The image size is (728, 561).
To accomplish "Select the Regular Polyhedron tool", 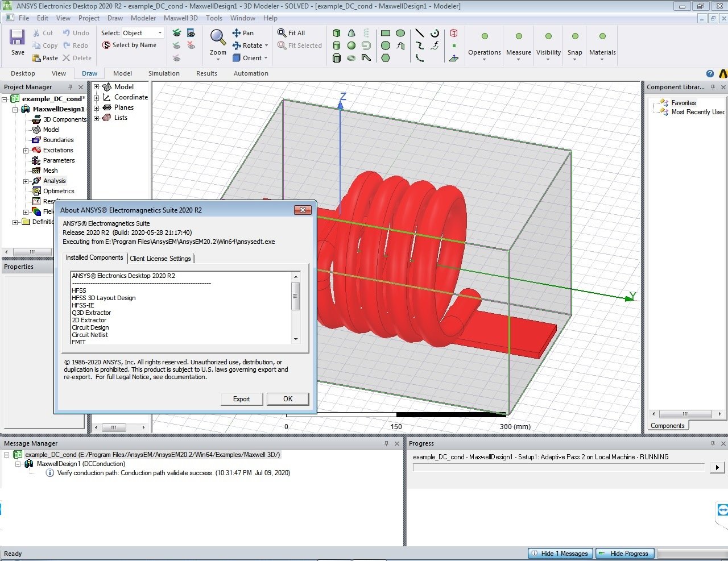I will (x=337, y=58).
